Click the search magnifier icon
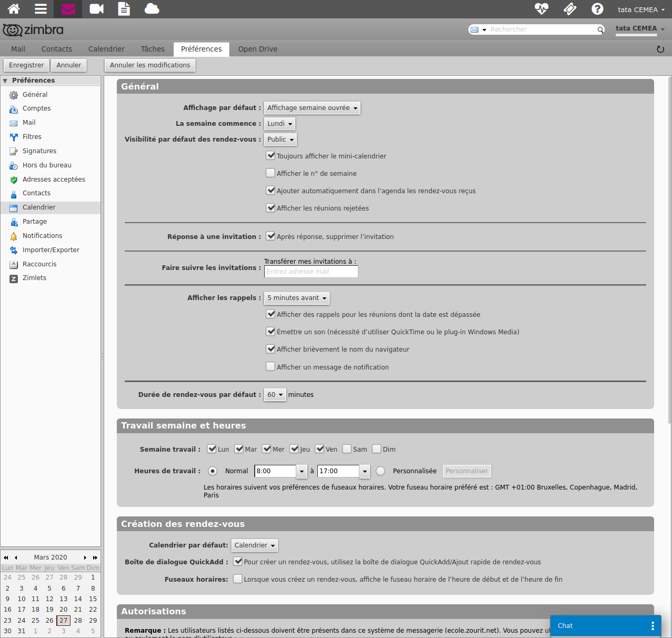The height and width of the screenshot is (638, 672). point(600,30)
